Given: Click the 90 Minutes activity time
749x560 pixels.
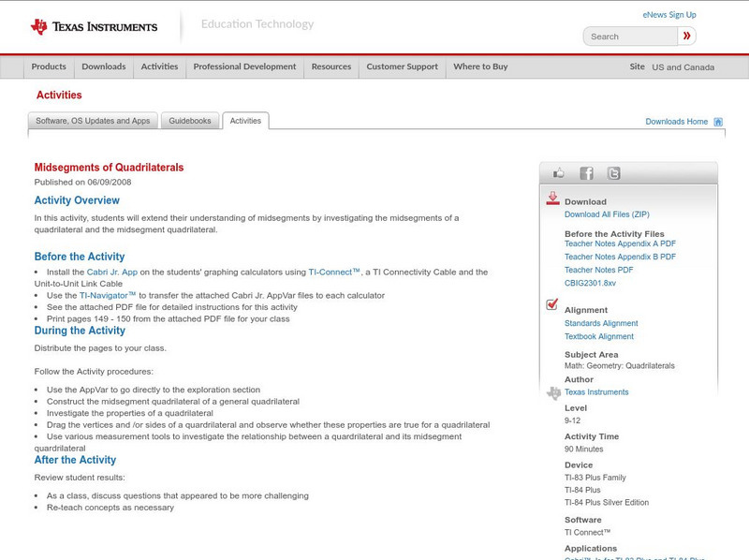Looking at the screenshot, I should coord(583,449).
